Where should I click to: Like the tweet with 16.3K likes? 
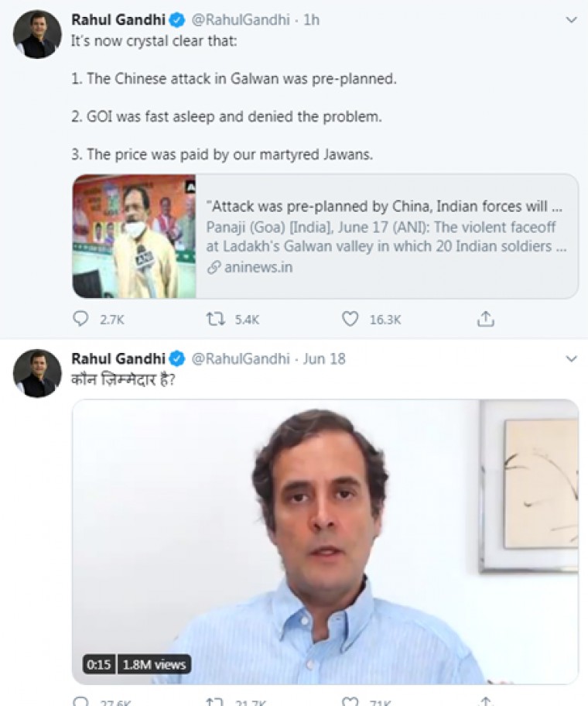[x=350, y=318]
